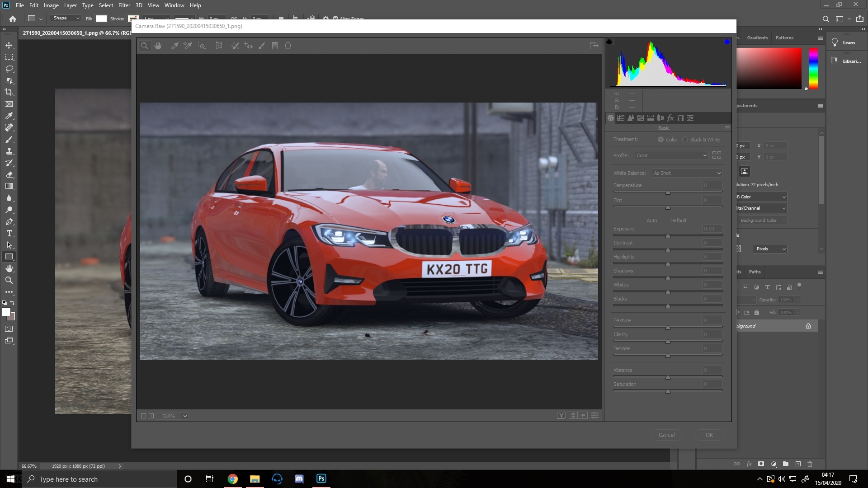Toggle the highlight clipping warning in histogram
The image size is (868, 488).
coord(727,42)
